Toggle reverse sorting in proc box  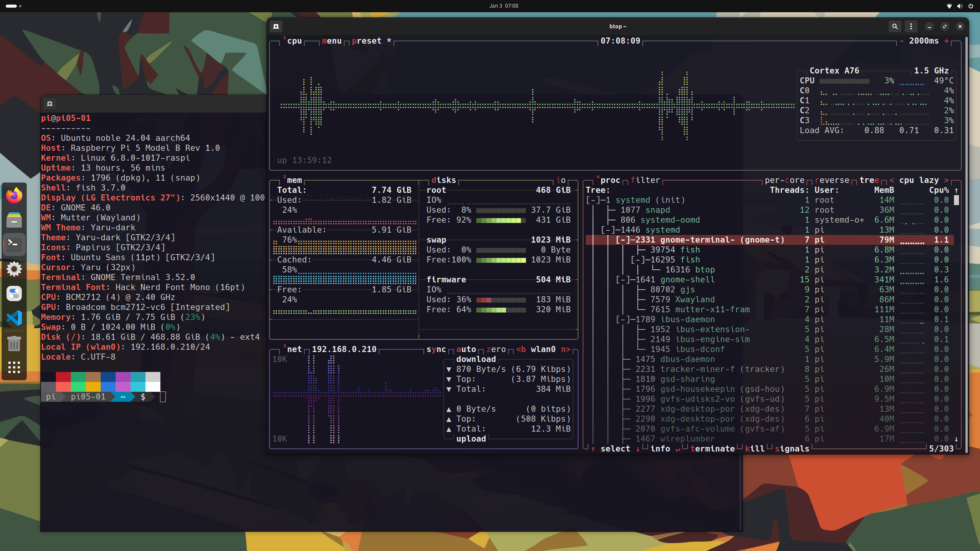click(x=832, y=180)
